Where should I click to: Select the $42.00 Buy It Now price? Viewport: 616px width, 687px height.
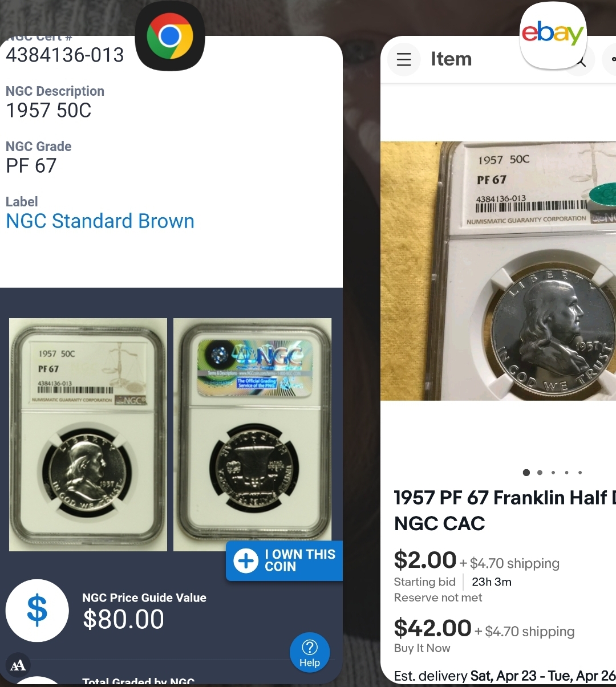(x=432, y=628)
